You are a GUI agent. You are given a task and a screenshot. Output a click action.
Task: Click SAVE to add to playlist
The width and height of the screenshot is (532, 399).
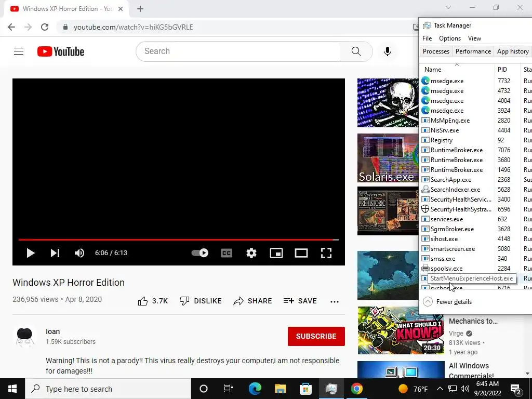(300, 301)
